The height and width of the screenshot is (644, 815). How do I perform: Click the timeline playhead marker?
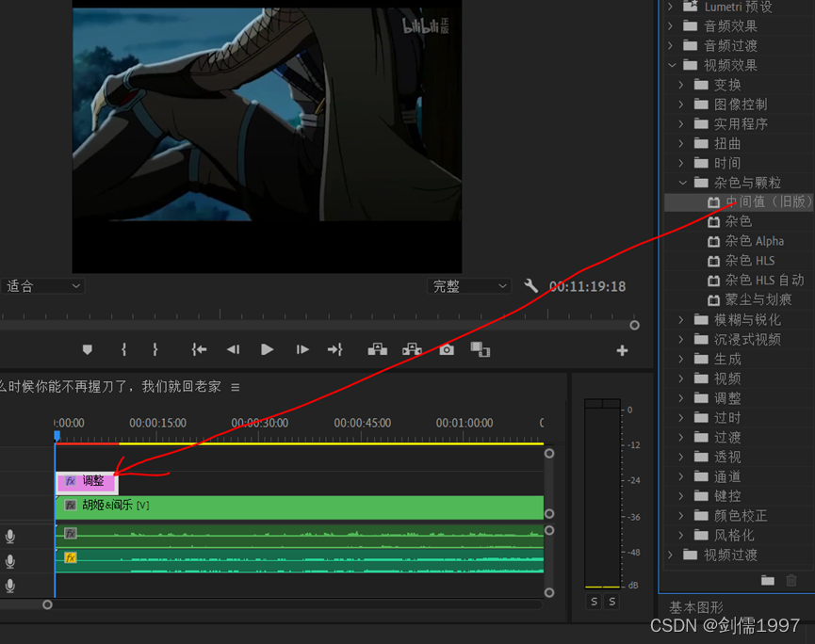tap(57, 436)
